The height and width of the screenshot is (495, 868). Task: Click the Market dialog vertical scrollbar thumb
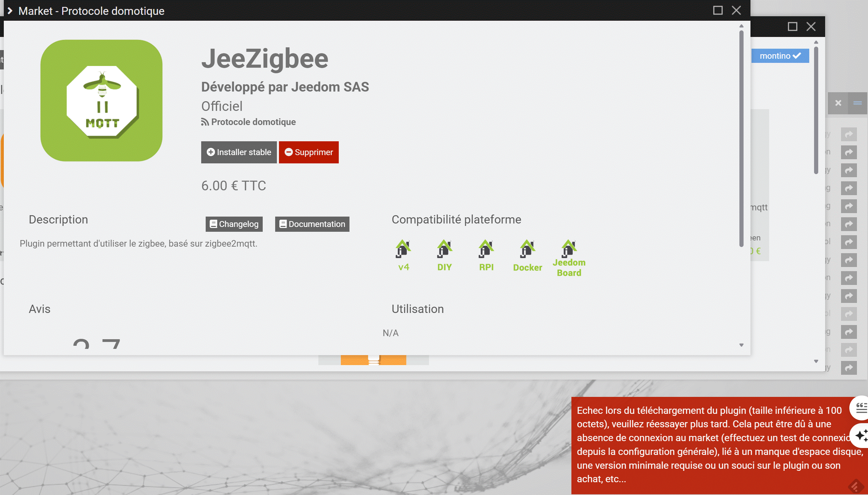[x=741, y=139]
